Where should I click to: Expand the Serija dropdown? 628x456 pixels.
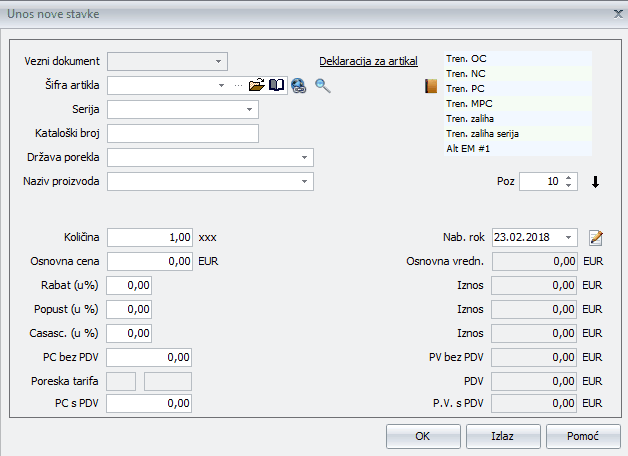[248, 109]
